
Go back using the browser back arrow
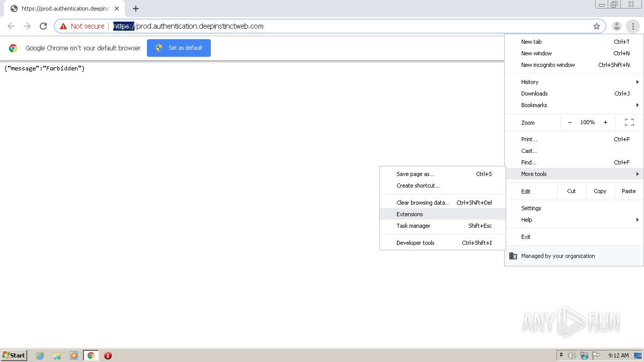(x=11, y=26)
